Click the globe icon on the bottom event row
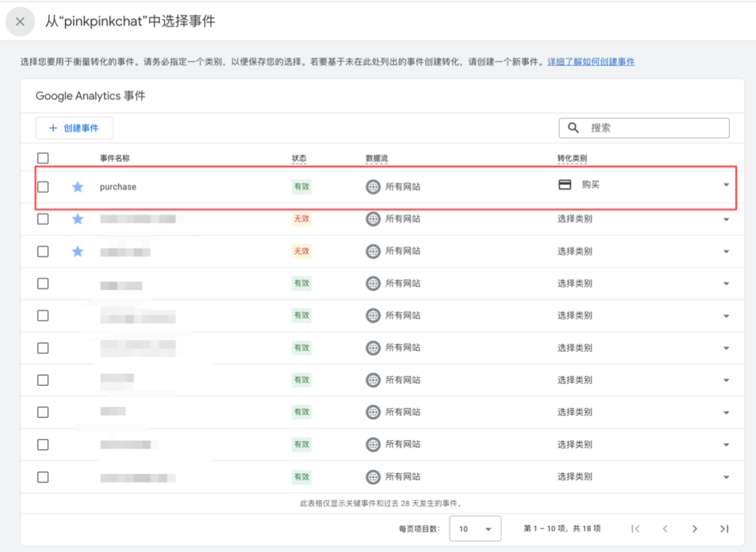Image resolution: width=756 pixels, height=552 pixels. [374, 476]
